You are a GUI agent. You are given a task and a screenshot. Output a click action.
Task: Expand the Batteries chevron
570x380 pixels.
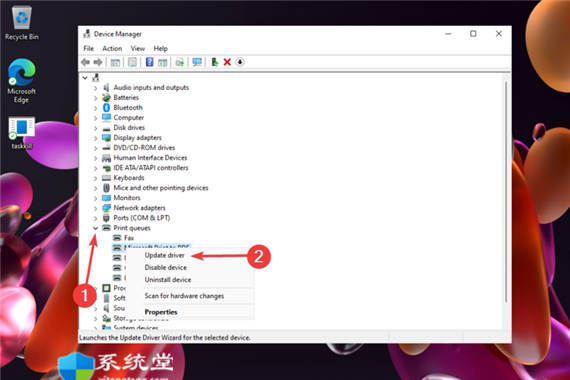click(x=95, y=98)
